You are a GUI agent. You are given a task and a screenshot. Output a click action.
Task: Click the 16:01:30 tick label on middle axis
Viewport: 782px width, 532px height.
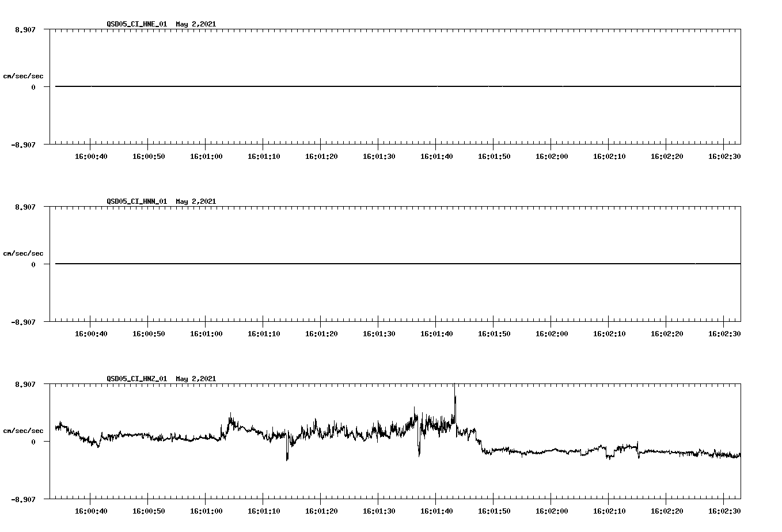[380, 332]
